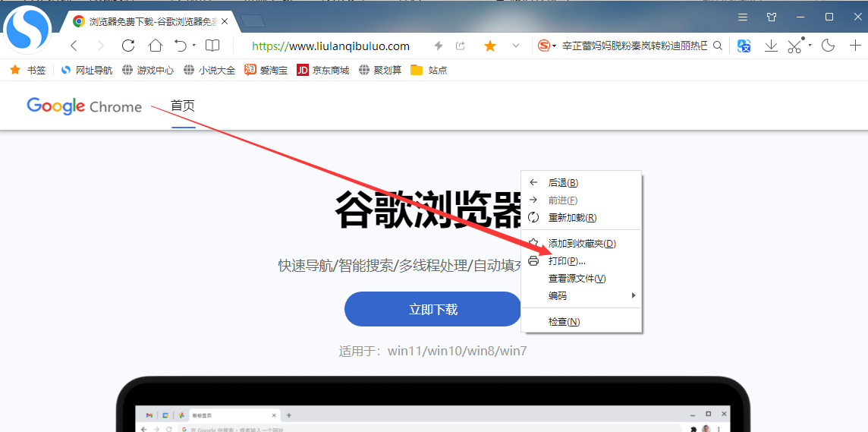Click the orange bookmark star
This screenshot has width=868, height=432.
point(490,46)
